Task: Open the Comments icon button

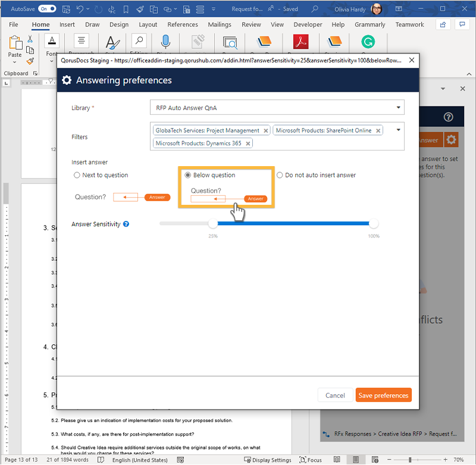Action: [x=462, y=24]
